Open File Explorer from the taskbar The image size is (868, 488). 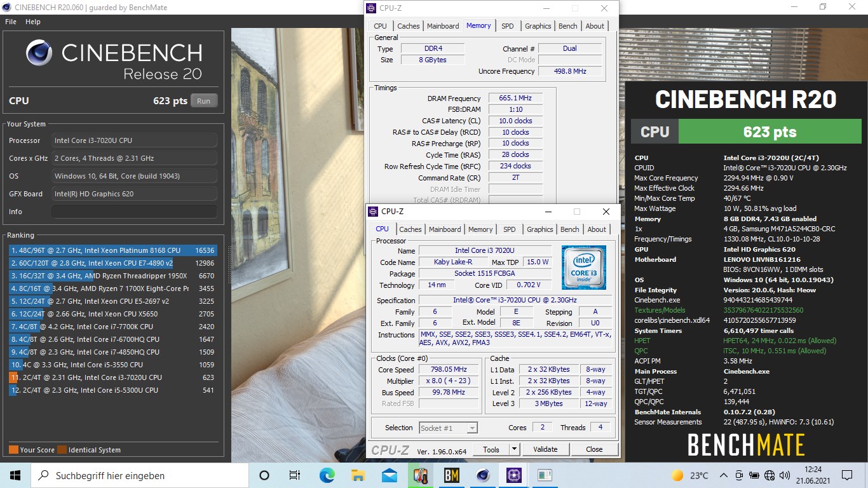tap(358, 475)
